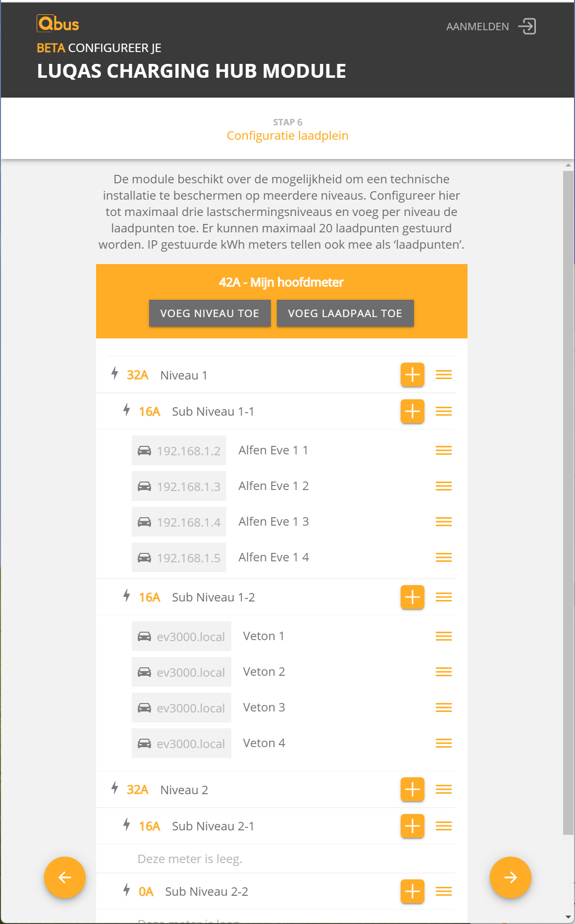Click the Aanmelden login icon
Image resolution: width=575 pixels, height=924 pixels.
527,26
